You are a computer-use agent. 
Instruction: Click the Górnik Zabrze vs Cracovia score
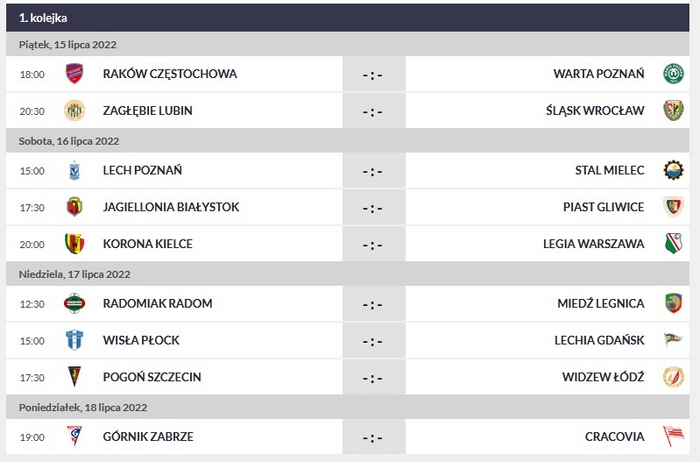pos(372,437)
